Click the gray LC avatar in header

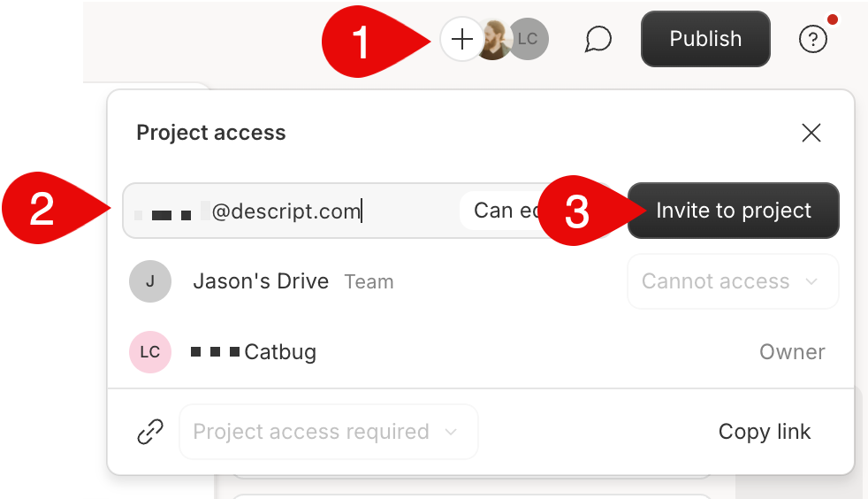[529, 39]
